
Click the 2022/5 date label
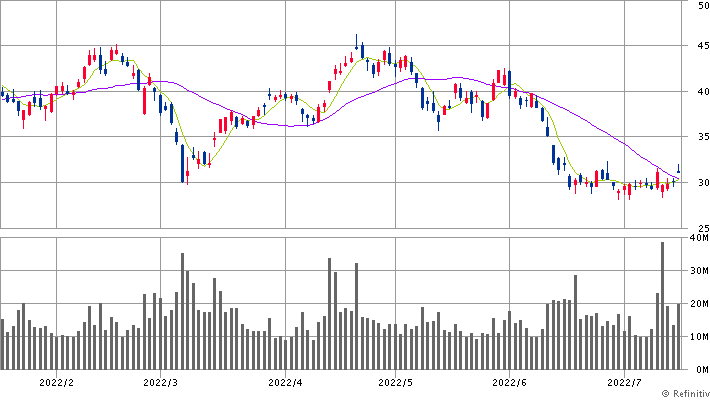point(396,381)
